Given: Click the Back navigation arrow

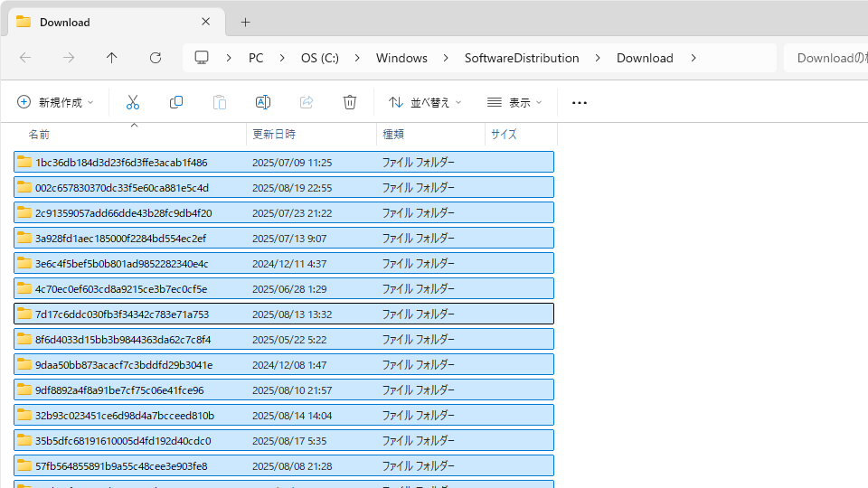Looking at the screenshot, I should [x=25, y=58].
